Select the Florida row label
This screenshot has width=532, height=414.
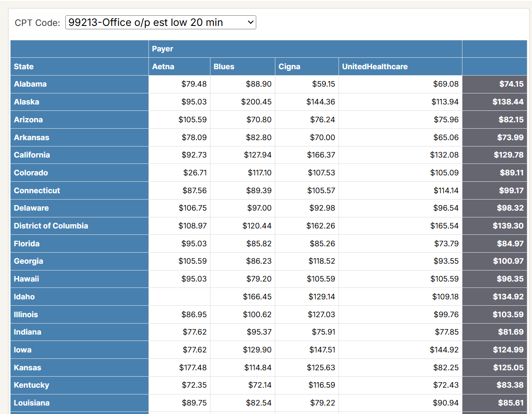[x=80, y=244]
